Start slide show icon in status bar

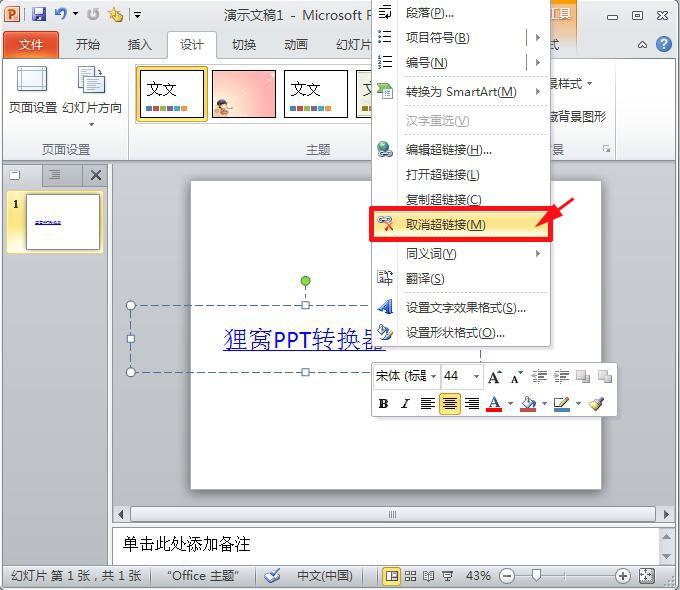(447, 576)
